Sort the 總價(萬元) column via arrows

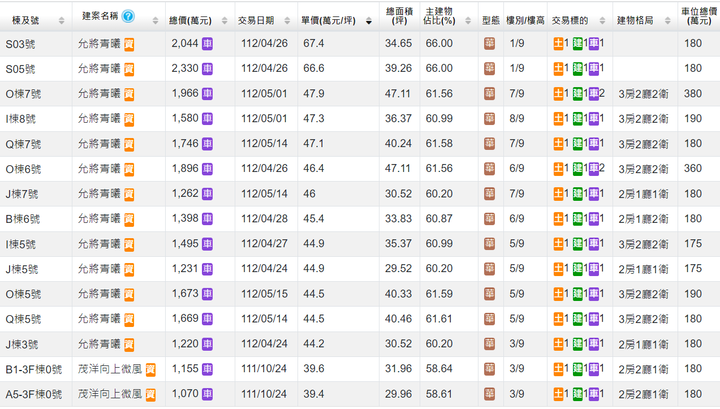coord(225,21)
